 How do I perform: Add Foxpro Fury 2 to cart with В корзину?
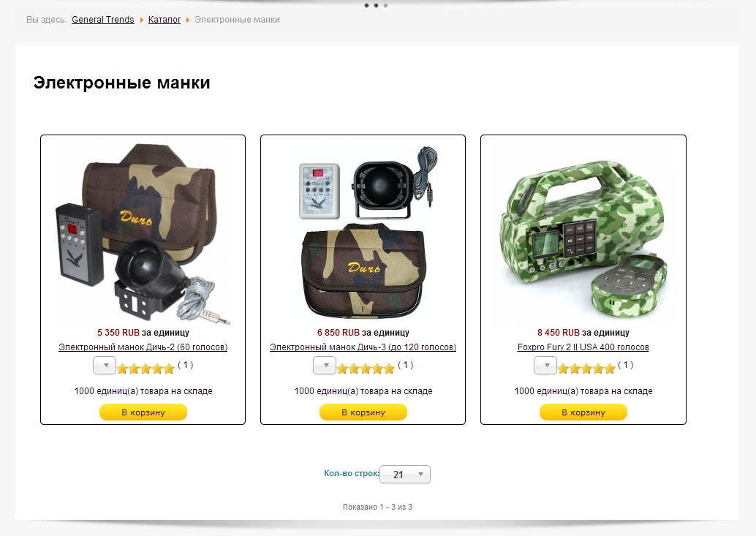coord(583,412)
